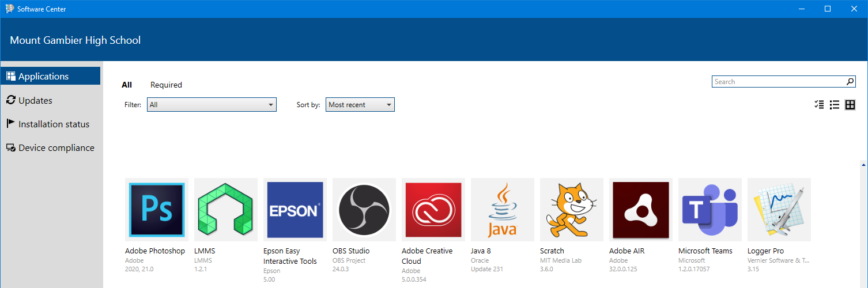This screenshot has height=288, width=868.
Task: Switch to tile grid view layout
Action: point(850,105)
